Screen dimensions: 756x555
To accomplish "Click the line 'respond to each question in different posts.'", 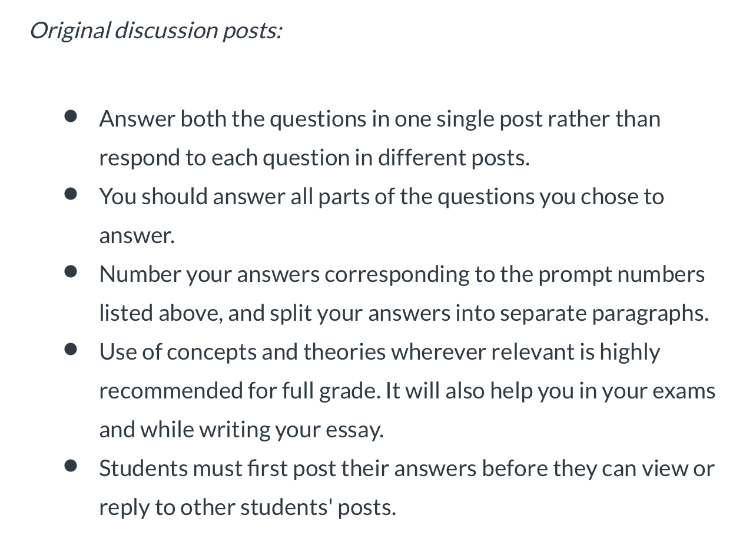I will tap(314, 158).
